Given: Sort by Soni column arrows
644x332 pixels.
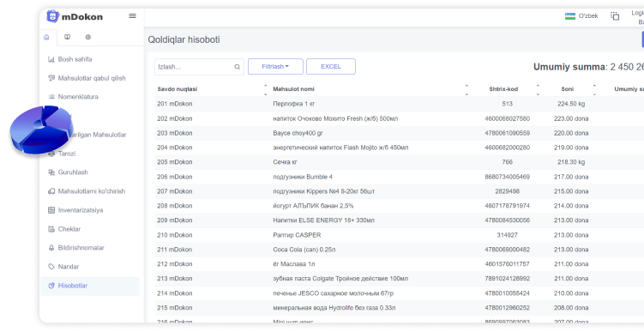Looking at the screenshot, I should pyautogui.click(x=594, y=89).
